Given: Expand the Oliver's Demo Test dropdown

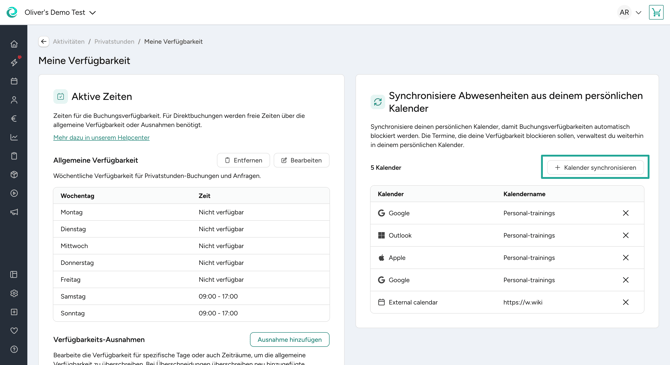Looking at the screenshot, I should coord(60,12).
